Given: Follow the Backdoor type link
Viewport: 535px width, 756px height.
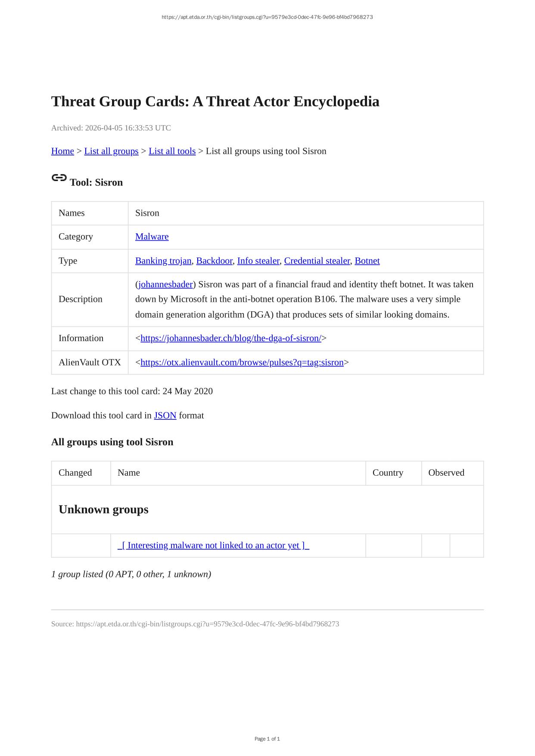Looking at the screenshot, I should [x=214, y=261].
